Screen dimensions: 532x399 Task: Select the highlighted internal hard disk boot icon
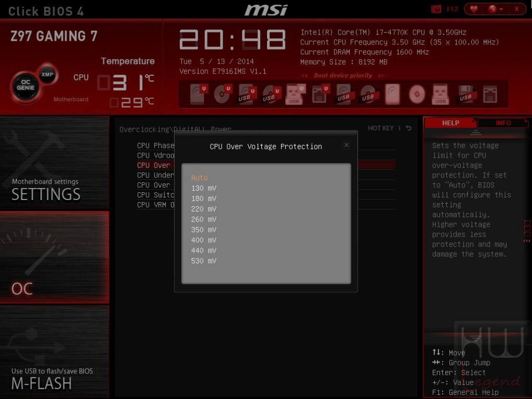pos(392,94)
